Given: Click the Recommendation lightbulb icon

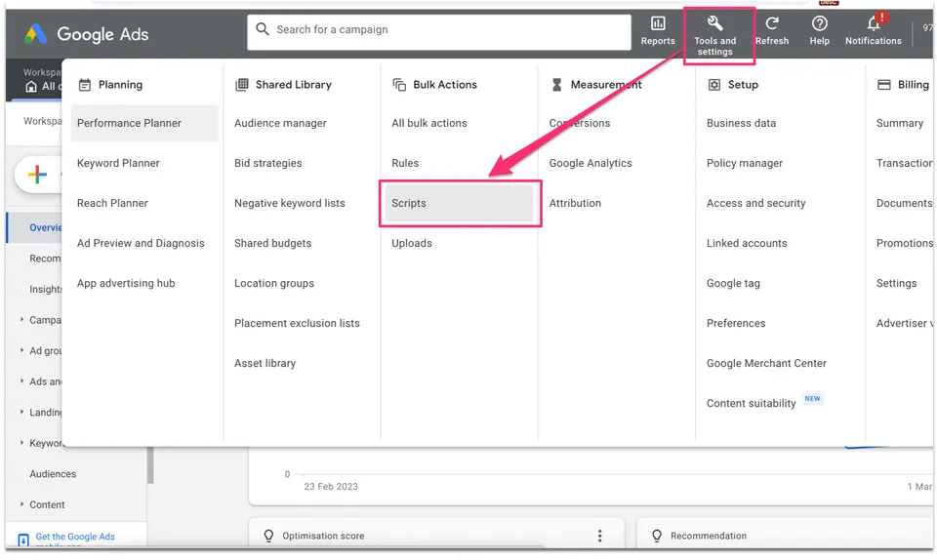Looking at the screenshot, I should [x=657, y=536].
